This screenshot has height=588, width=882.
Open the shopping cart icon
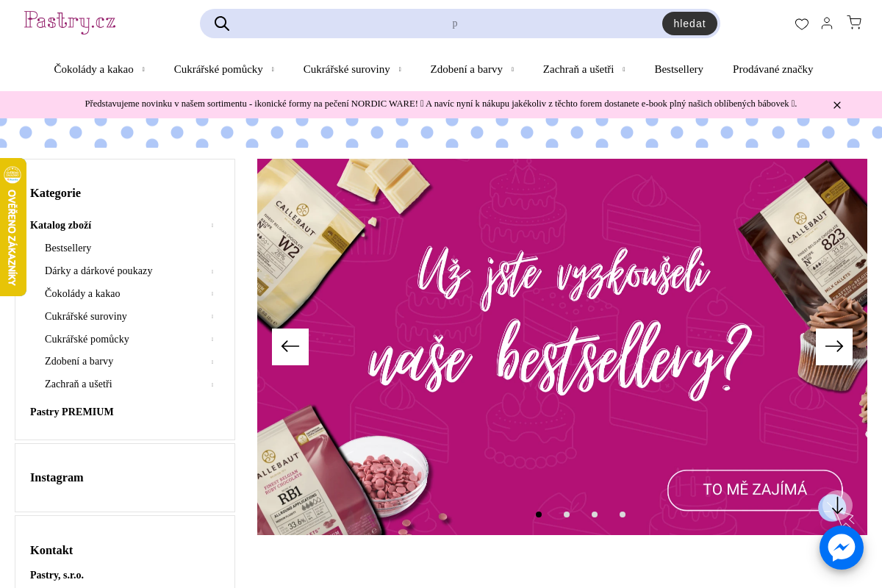pyautogui.click(x=854, y=23)
